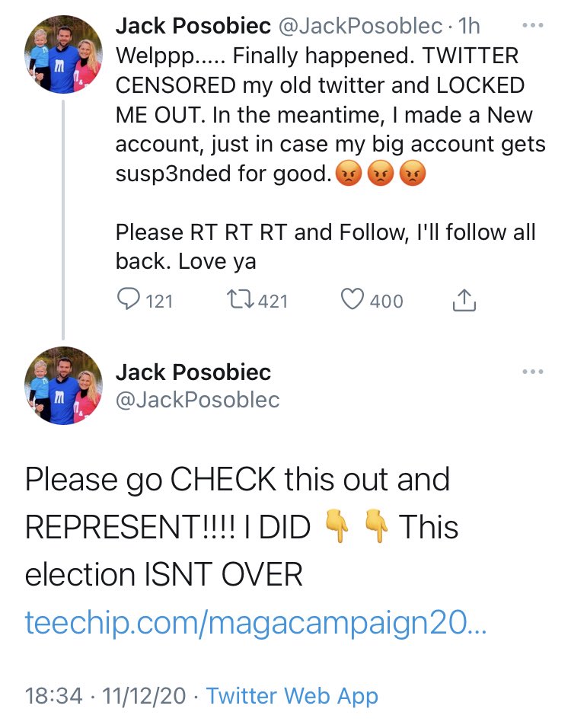Reply to the first tweet via comment icon
Screen dimensions: 571x728
pyautogui.click(x=128, y=299)
